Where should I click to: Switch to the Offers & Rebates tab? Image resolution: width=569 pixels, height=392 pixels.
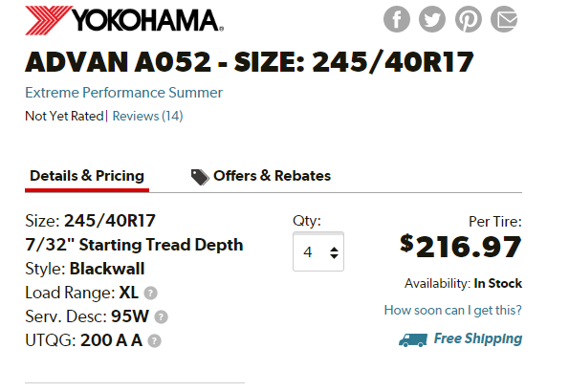coord(261,176)
